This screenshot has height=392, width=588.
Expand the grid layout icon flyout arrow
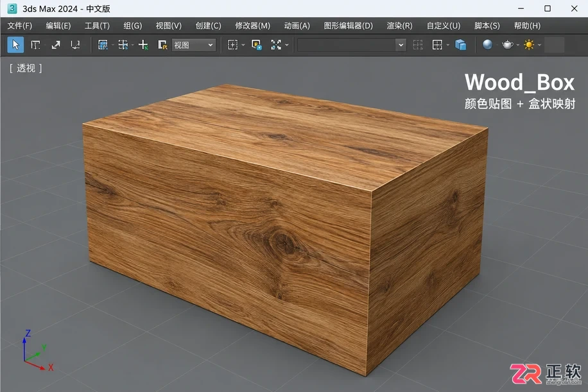(x=448, y=46)
